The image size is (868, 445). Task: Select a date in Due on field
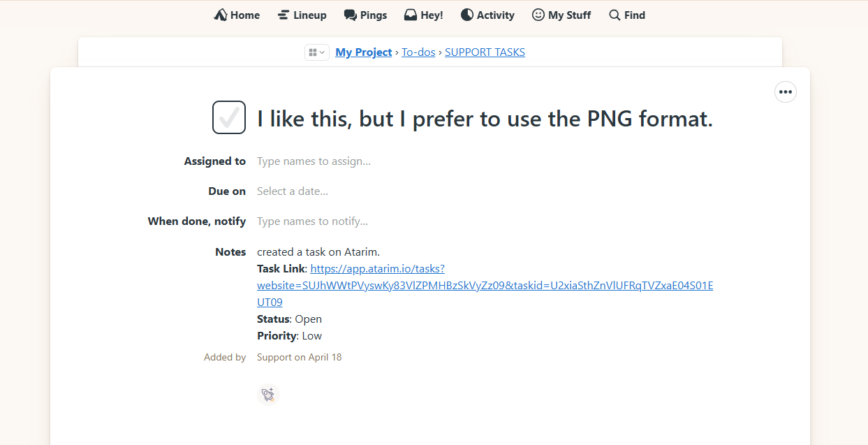(293, 191)
